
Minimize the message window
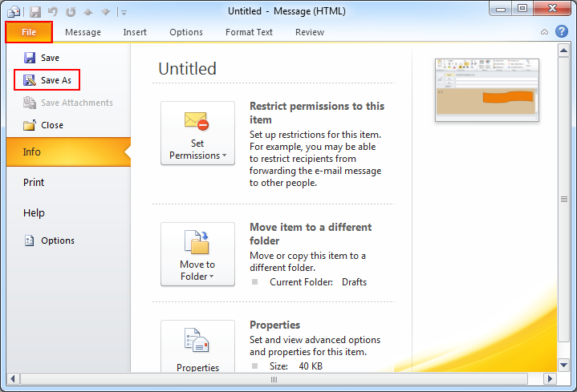click(x=501, y=9)
